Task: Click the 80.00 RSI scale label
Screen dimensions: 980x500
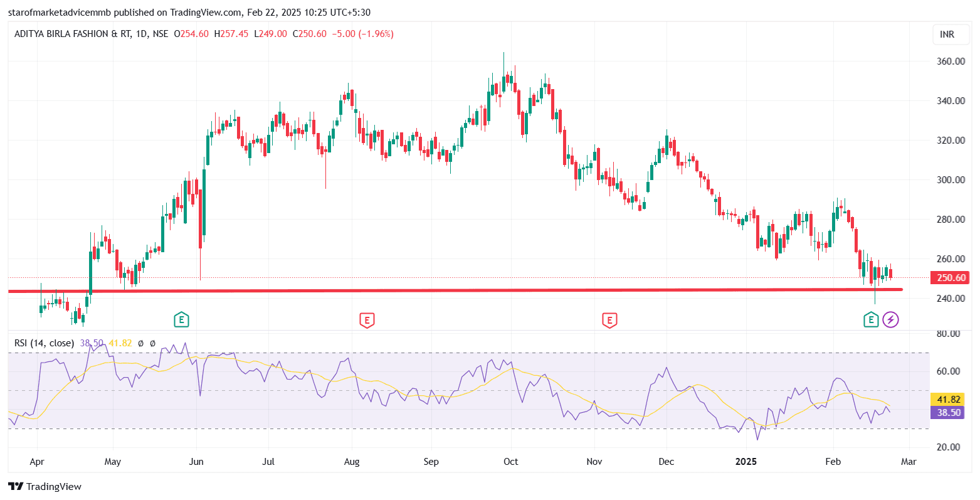Action: [x=949, y=334]
